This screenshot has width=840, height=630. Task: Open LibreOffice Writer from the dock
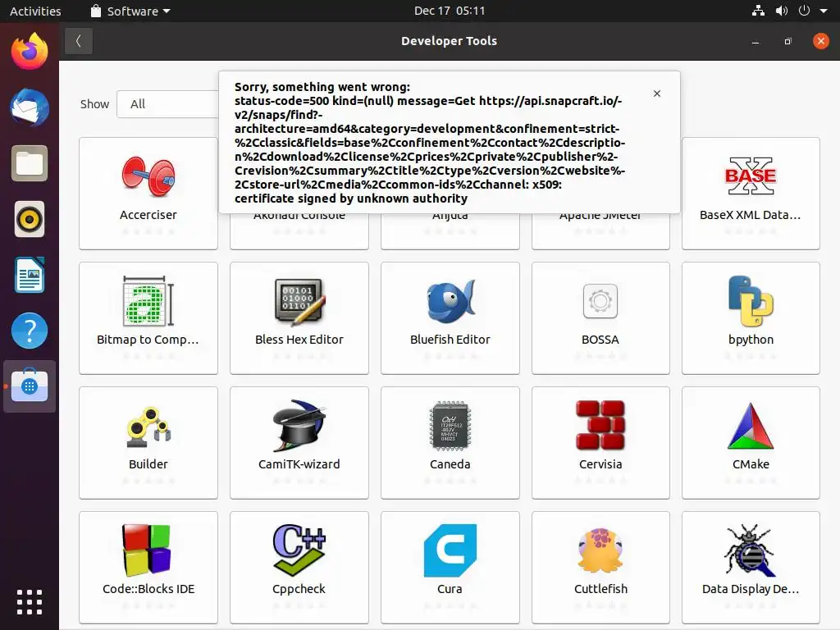30,275
